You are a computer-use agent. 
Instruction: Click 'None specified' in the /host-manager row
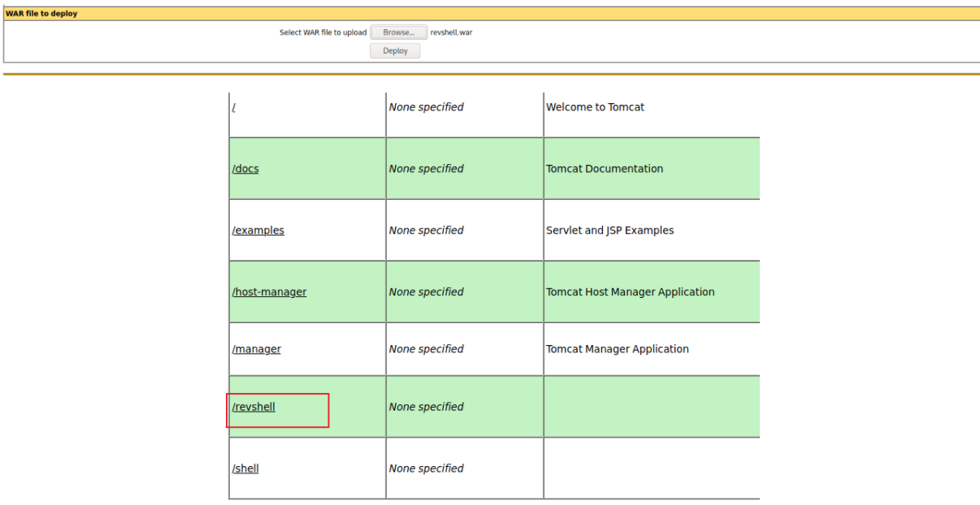click(x=426, y=292)
